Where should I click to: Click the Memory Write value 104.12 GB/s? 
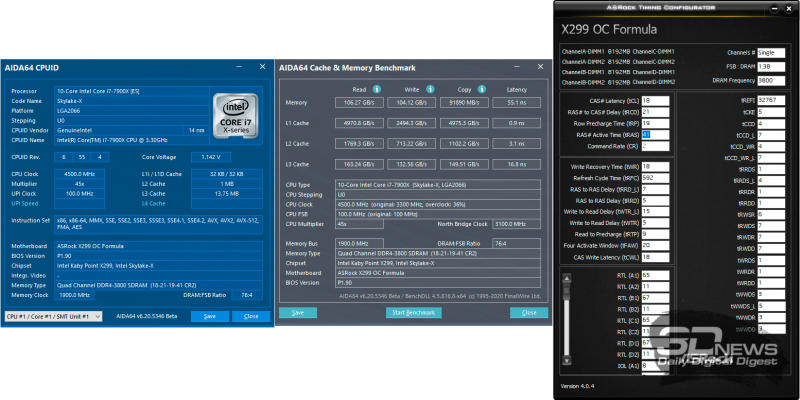coord(411,103)
